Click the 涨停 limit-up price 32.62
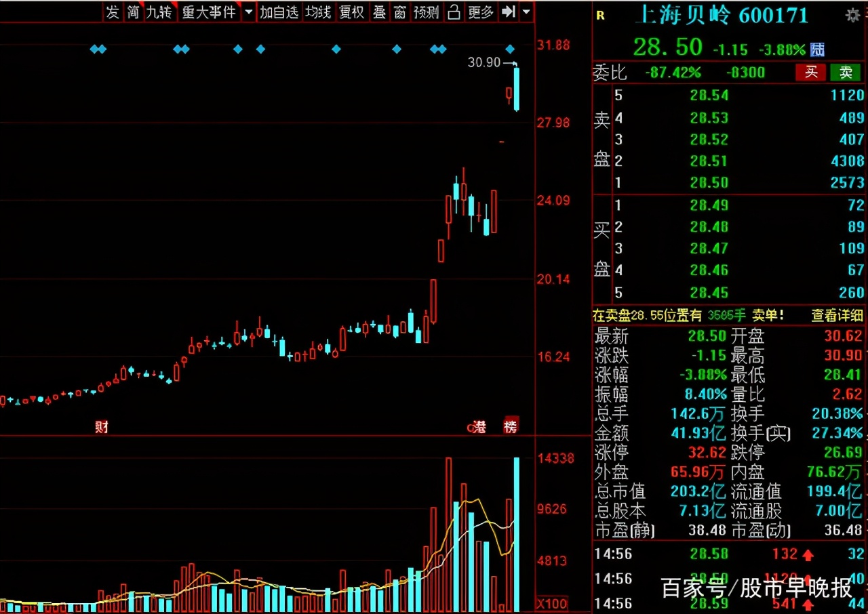The image size is (868, 614). tap(706, 453)
